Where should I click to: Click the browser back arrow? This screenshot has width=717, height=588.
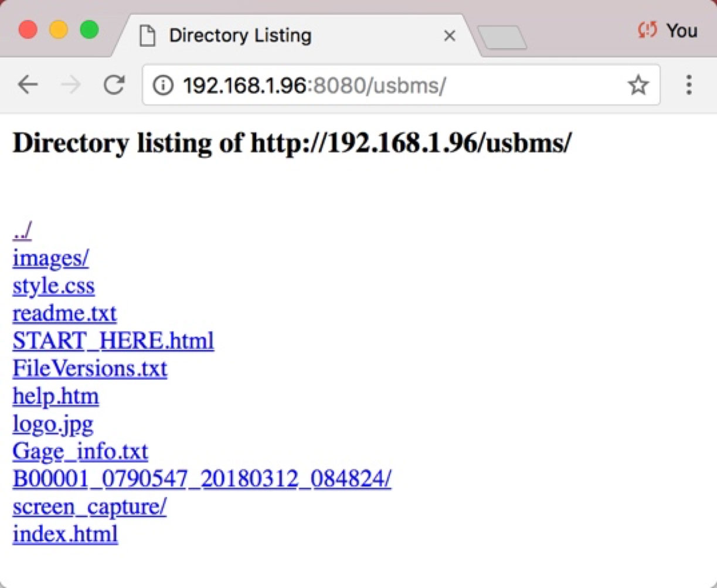28,86
